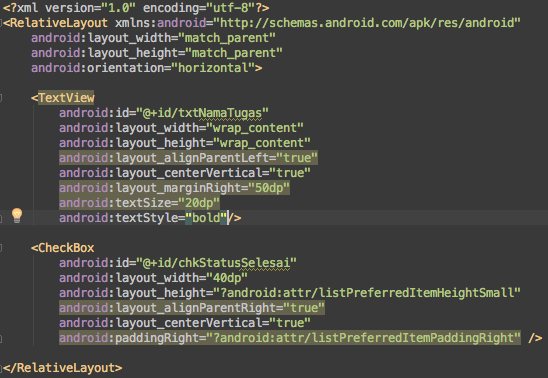Click the layout_width="40dp" attribute
The width and height of the screenshot is (548, 378).
click(153, 278)
